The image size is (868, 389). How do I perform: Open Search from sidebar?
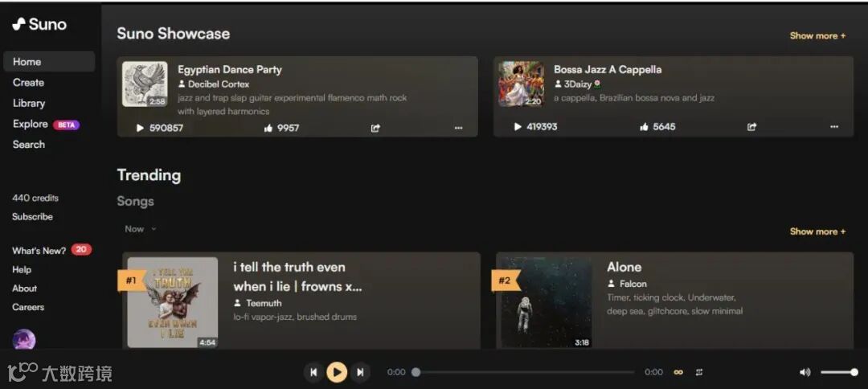click(x=29, y=145)
